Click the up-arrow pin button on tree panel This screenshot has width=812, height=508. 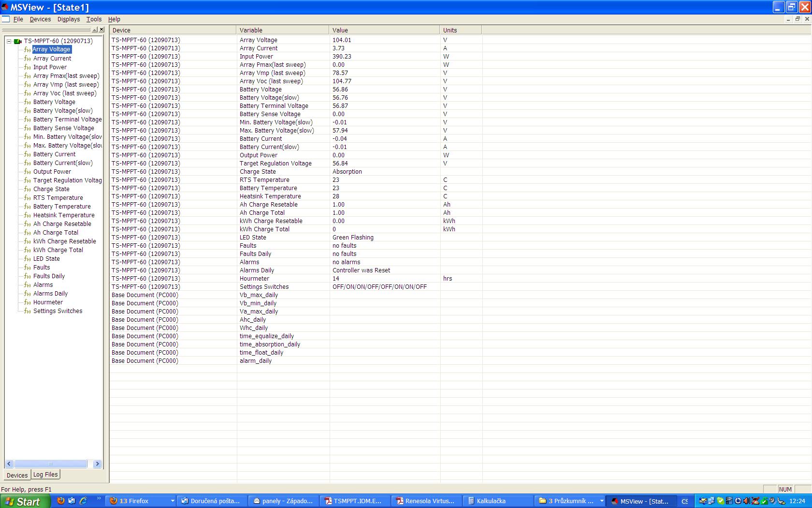coord(95,30)
